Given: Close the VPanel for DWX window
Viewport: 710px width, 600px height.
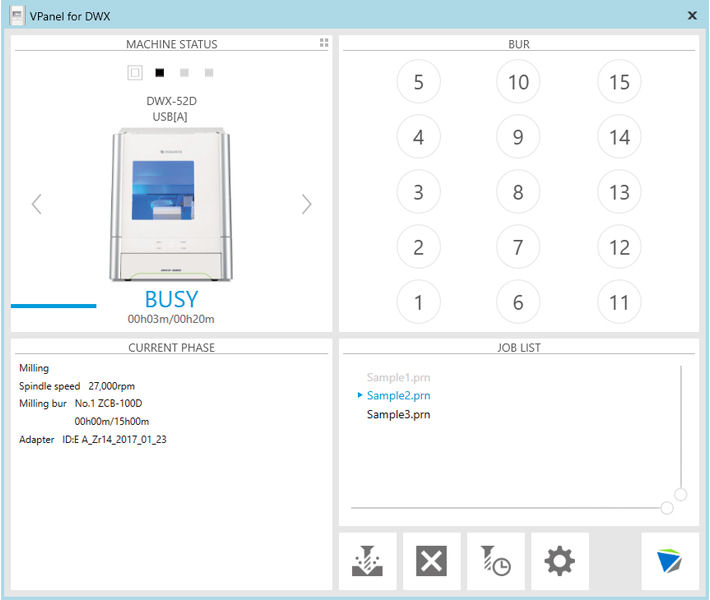Looking at the screenshot, I should tap(692, 15).
